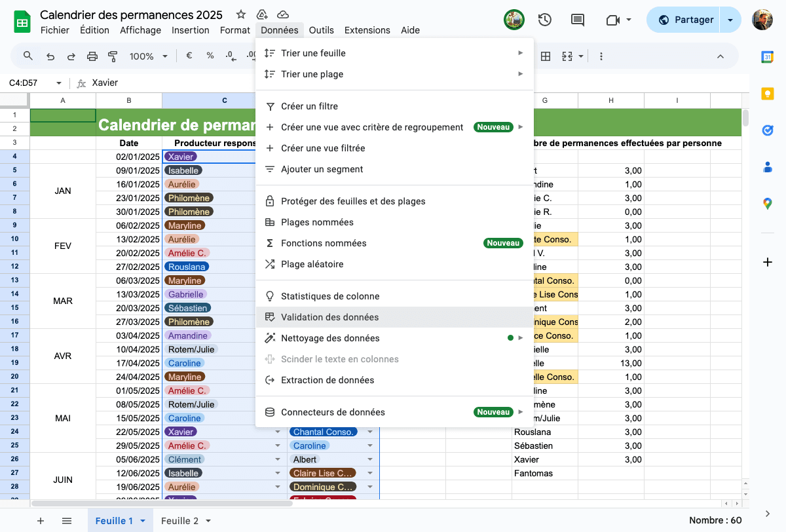Switch to the Feuille 2 sheet tab

click(x=179, y=521)
